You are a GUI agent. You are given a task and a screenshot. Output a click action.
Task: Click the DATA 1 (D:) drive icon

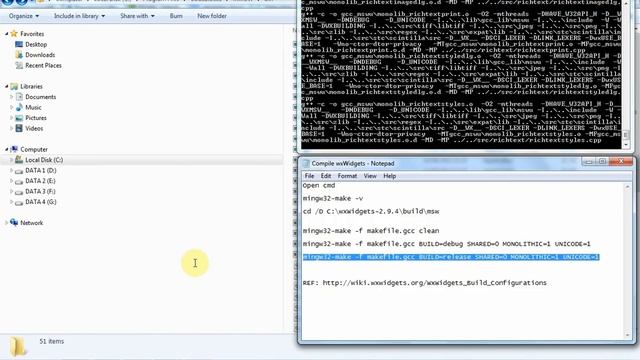pyautogui.click(x=19, y=171)
